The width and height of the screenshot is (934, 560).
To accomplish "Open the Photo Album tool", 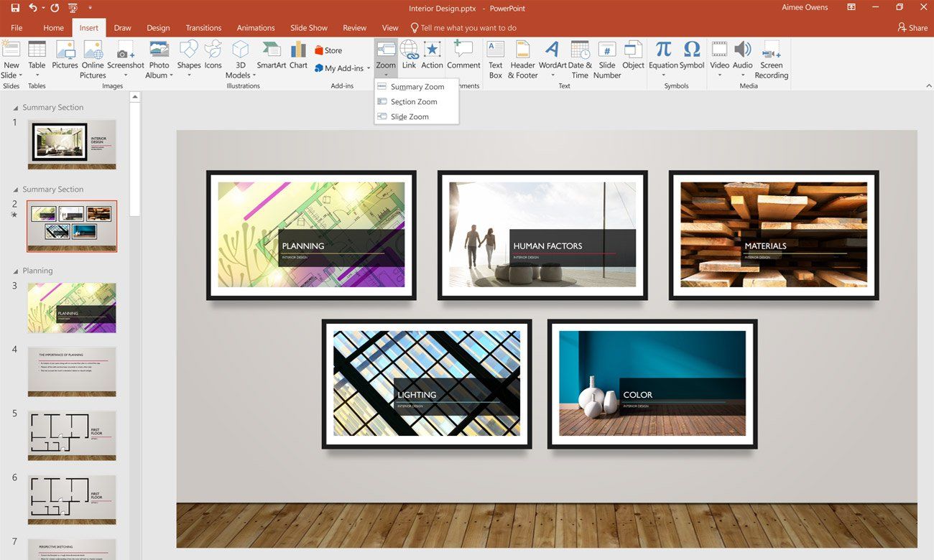I will 159,60.
